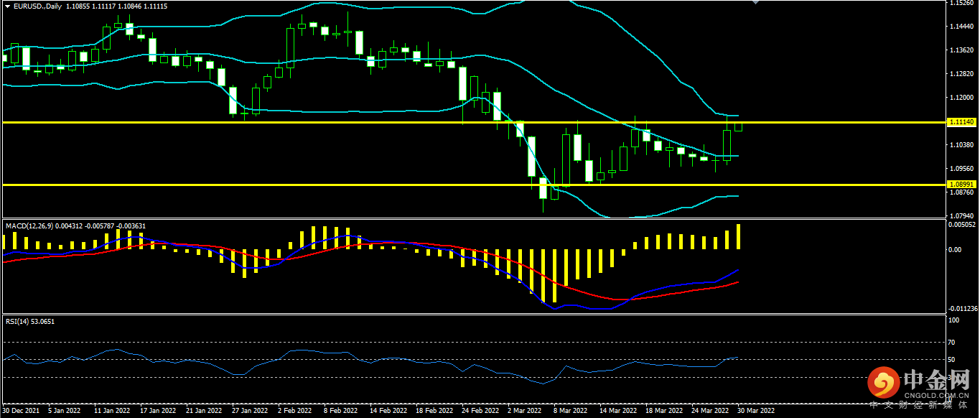Click the tallest rightmost yellow MACD histogram bar
The image size is (980, 418).
[x=738, y=237]
